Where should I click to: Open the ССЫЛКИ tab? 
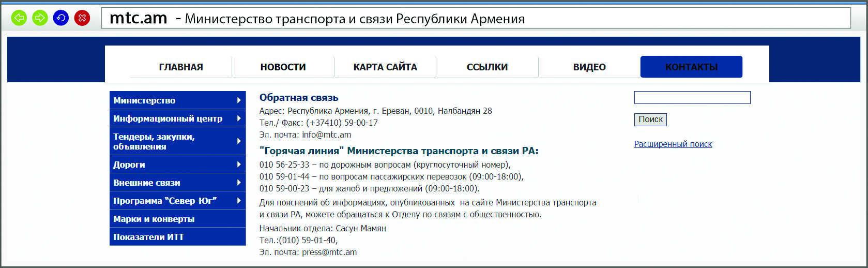pyautogui.click(x=487, y=67)
